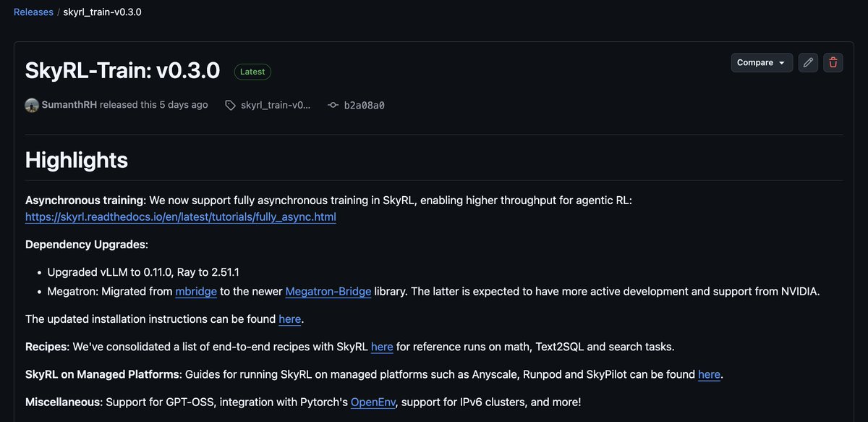Click the 'SkyRL on Managed Platforms' bold text
868x422 pixels.
pos(102,374)
